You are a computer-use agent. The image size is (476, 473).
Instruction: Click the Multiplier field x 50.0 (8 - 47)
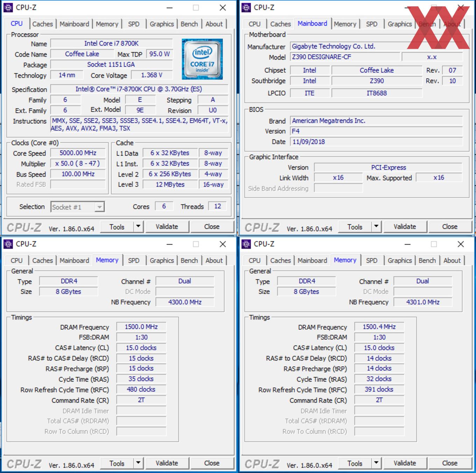coord(78,164)
